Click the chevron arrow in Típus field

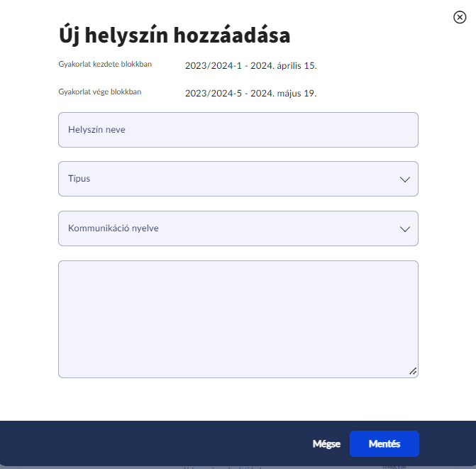coord(405,180)
